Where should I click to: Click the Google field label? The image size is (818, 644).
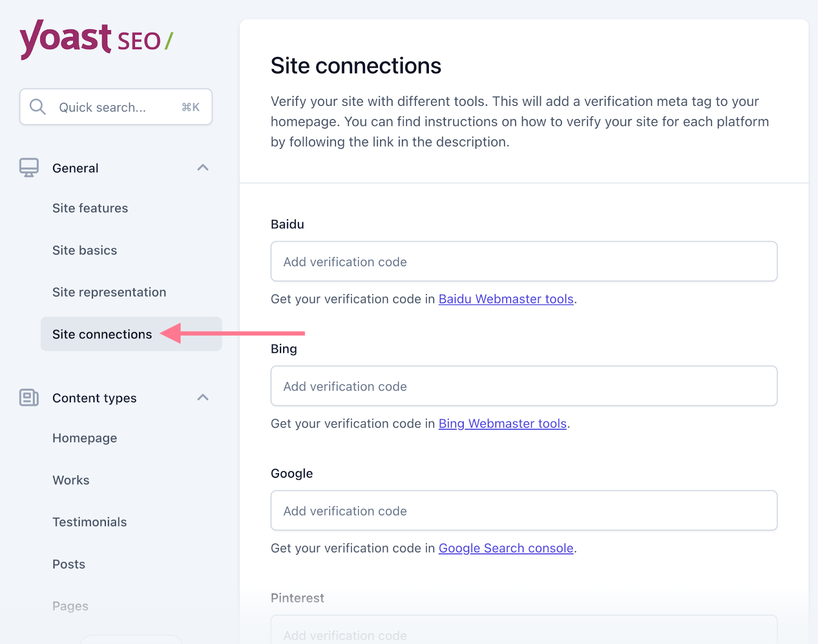pyautogui.click(x=291, y=474)
